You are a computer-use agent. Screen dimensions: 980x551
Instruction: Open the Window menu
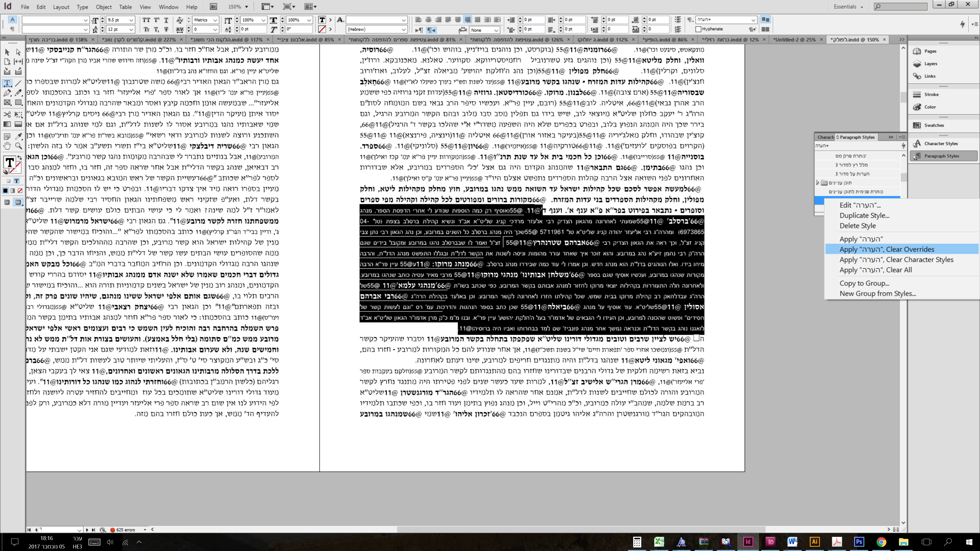(168, 7)
